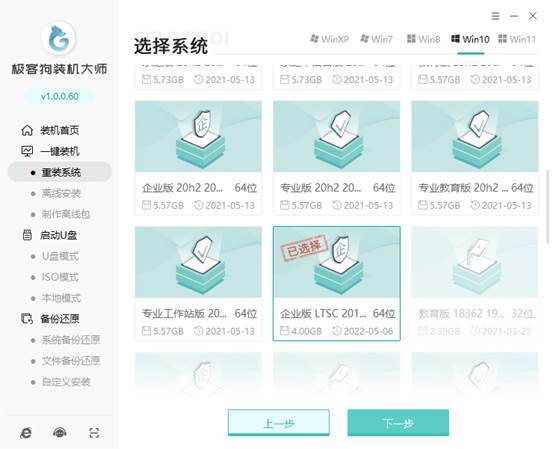This screenshot has height=449, width=553.
Task: Click 专业版 20h2 card image
Action: click(336, 136)
